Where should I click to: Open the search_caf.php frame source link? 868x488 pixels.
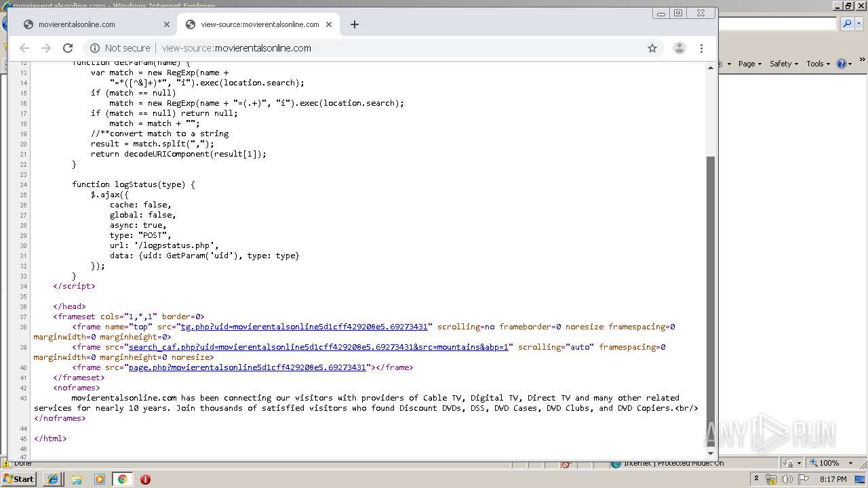tap(319, 347)
